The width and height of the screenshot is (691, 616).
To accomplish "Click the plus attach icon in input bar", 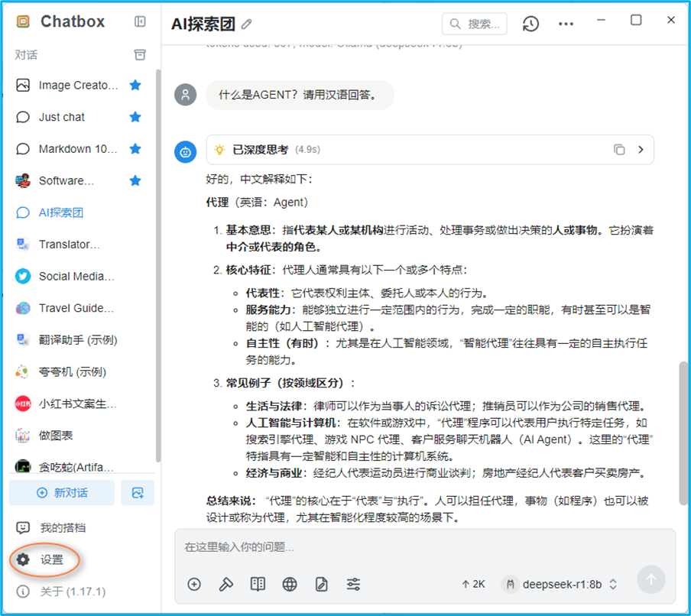I will click(194, 584).
